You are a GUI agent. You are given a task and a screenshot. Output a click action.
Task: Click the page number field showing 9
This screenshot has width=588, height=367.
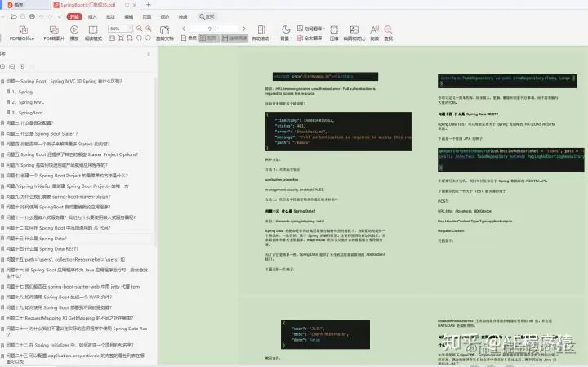pyautogui.click(x=214, y=29)
